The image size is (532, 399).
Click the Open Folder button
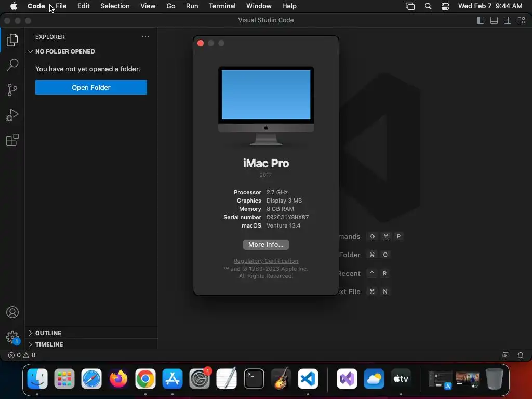click(x=91, y=87)
